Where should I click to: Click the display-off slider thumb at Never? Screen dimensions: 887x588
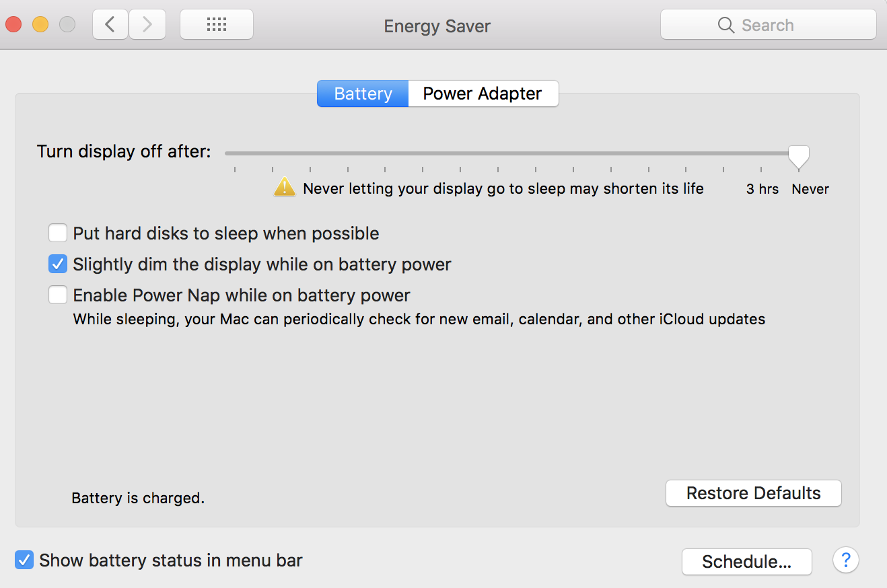click(x=799, y=157)
